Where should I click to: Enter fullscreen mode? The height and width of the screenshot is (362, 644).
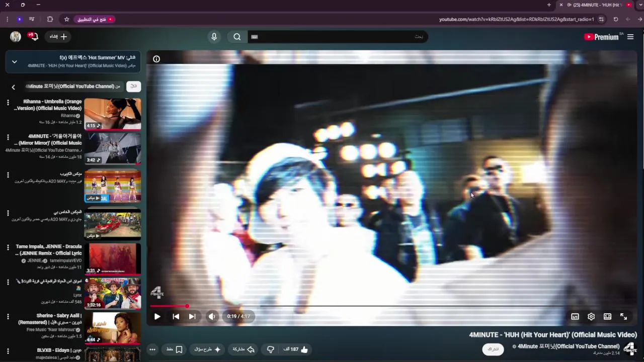coord(623,316)
